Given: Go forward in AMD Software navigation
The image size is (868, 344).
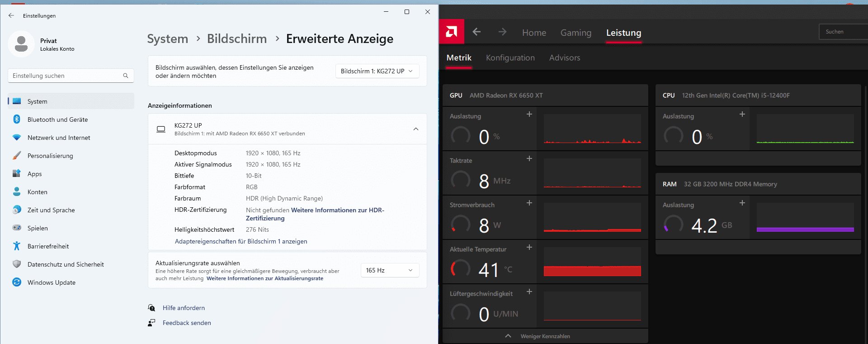Looking at the screenshot, I should click(x=502, y=32).
